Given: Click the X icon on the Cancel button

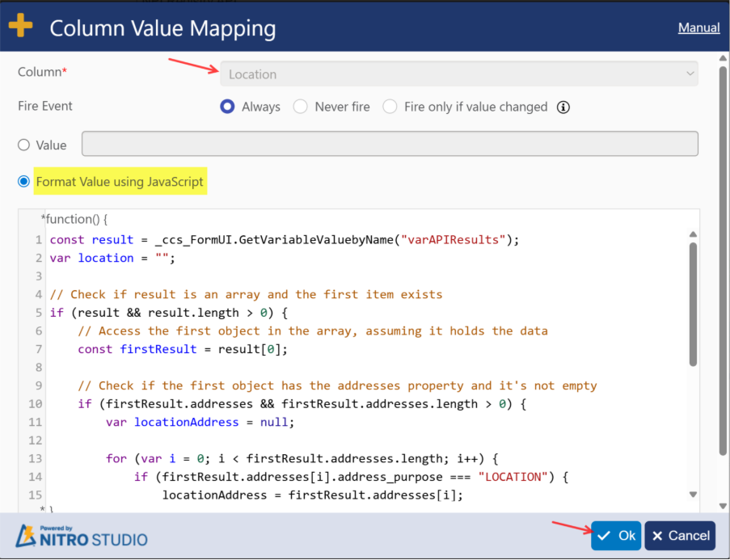Looking at the screenshot, I should [658, 536].
